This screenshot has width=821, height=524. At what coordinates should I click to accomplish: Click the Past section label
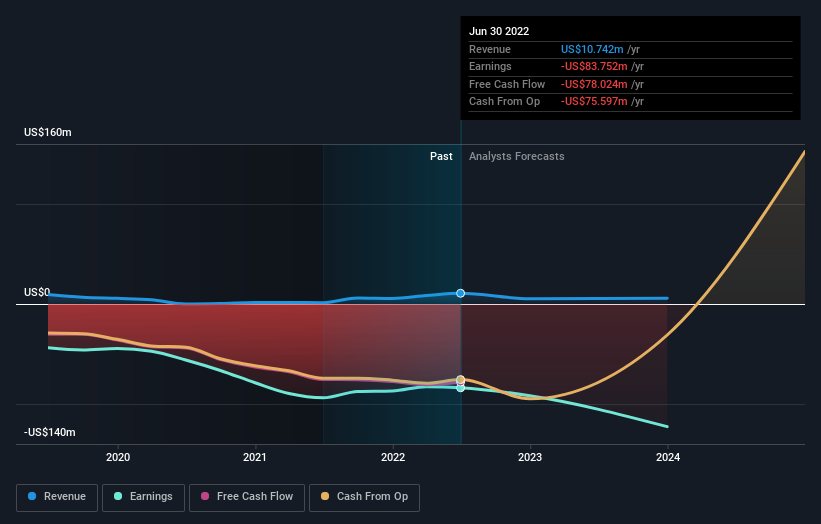(441, 157)
